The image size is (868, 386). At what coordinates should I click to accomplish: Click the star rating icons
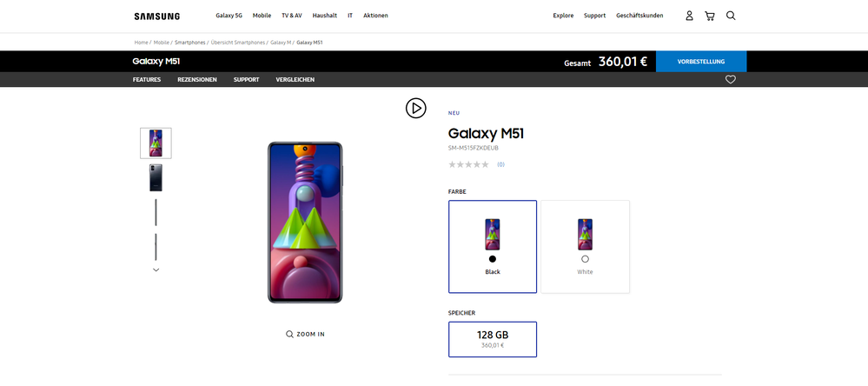(468, 164)
